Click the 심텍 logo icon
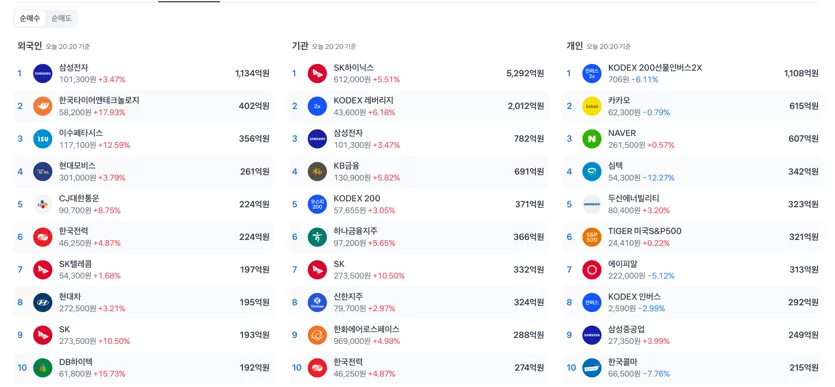Image resolution: width=835 pixels, height=387 pixels. 592,171
